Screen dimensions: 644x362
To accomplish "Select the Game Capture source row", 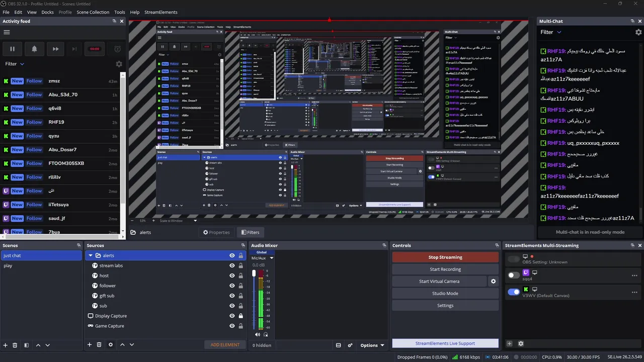I will (x=166, y=326).
